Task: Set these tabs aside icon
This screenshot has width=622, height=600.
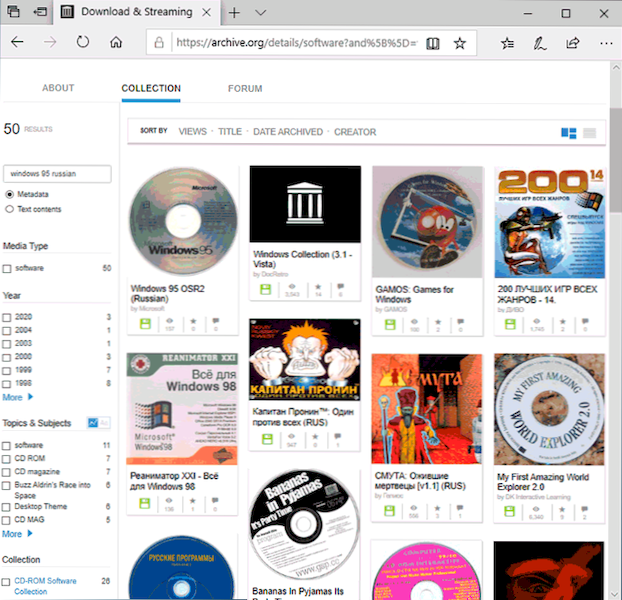Action: [40, 12]
